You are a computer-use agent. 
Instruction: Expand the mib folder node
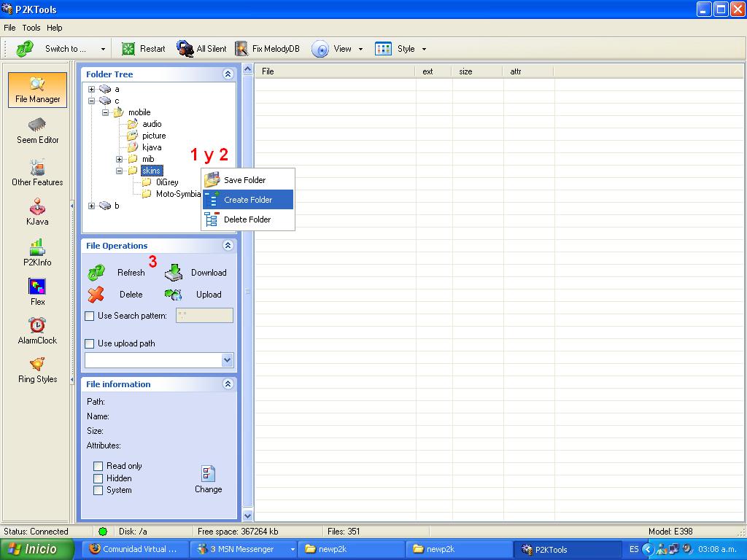pyautogui.click(x=119, y=159)
